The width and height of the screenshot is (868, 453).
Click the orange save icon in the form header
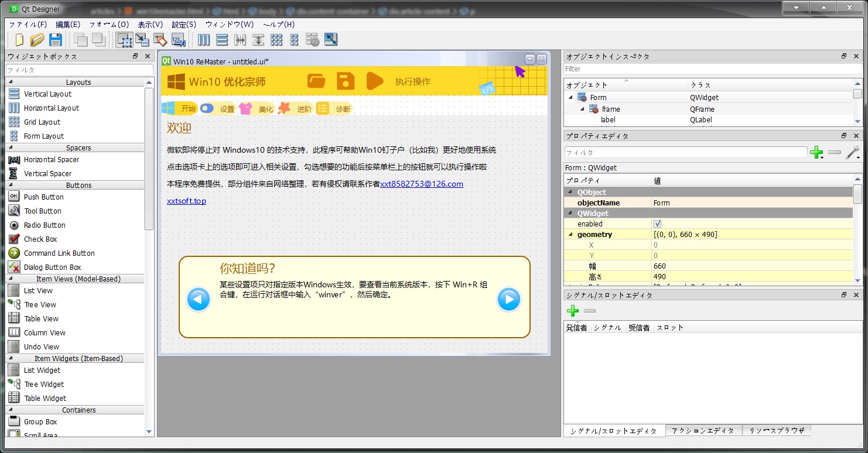tap(346, 81)
